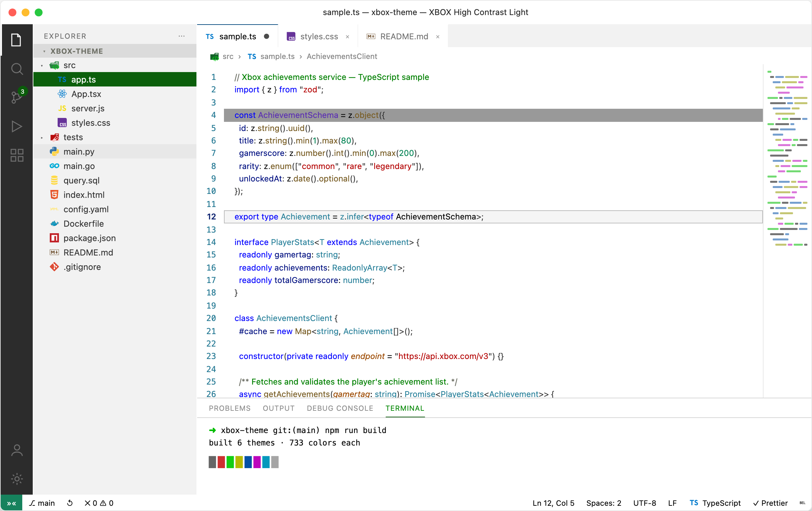812x511 pixels.
Task: Click AchievementsClient in the breadcrumb
Action: 341,56
